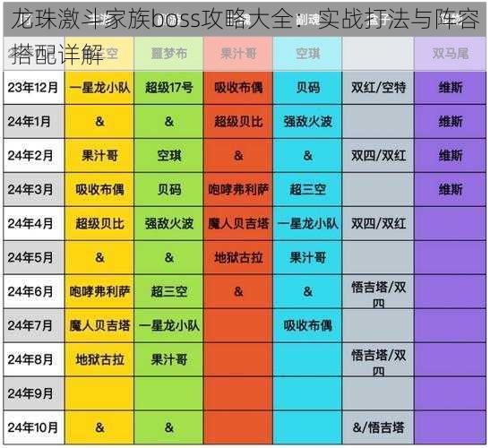Screen dimensions: 490x448
Task: Click the 24年5月 row label
Action: [x=30, y=258]
